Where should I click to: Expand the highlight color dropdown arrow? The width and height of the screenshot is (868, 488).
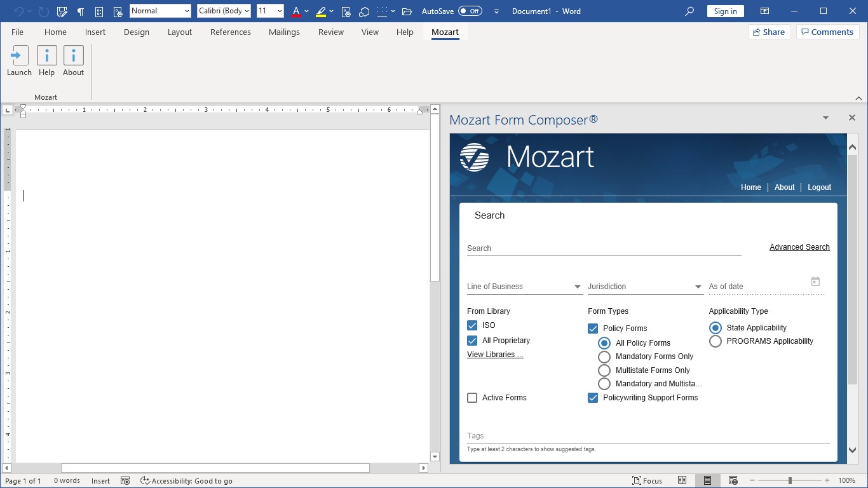tap(332, 11)
